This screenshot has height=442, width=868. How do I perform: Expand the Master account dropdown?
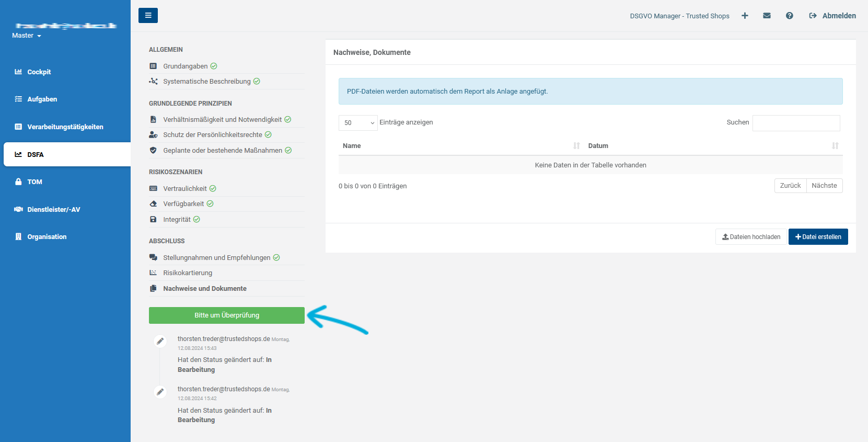(x=27, y=36)
